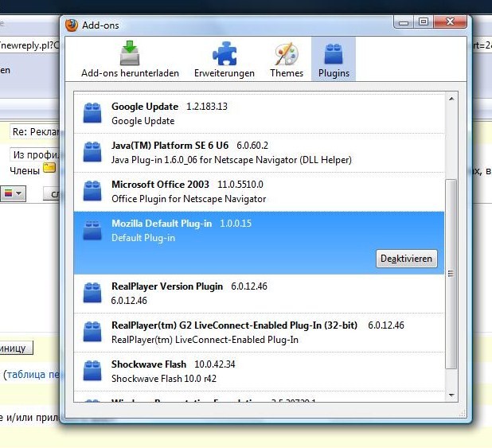
Task: Select RealPlayer(tm) G2 LiveConnect-Enabled Plug-In entry
Action: (259, 333)
